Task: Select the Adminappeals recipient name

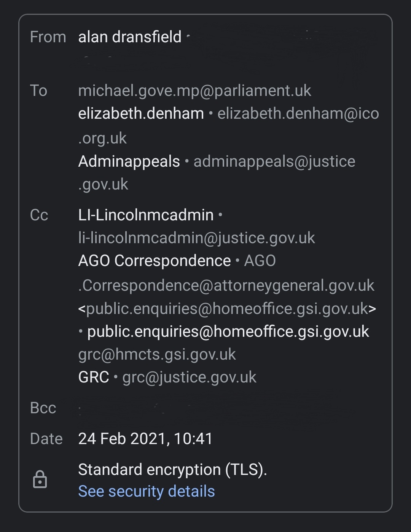Action: point(129,161)
